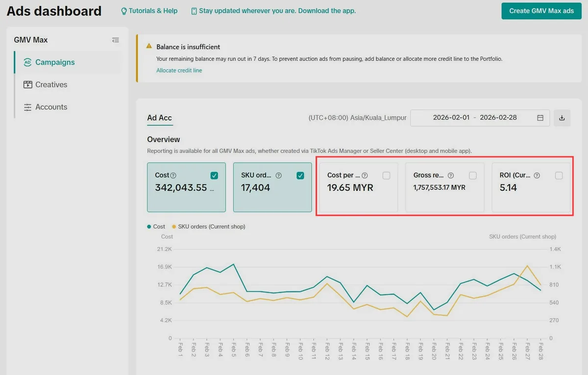Click the Cost 342,043.55 metric card
This screenshot has width=588, height=375.
coord(186,187)
